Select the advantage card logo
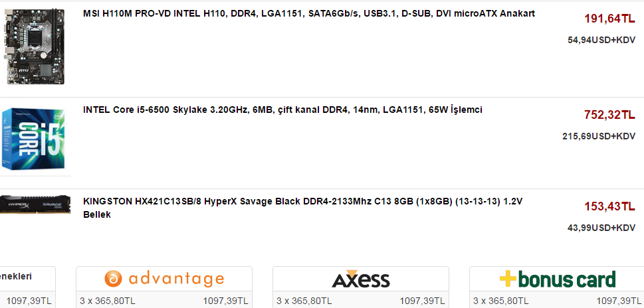 [x=164, y=279]
